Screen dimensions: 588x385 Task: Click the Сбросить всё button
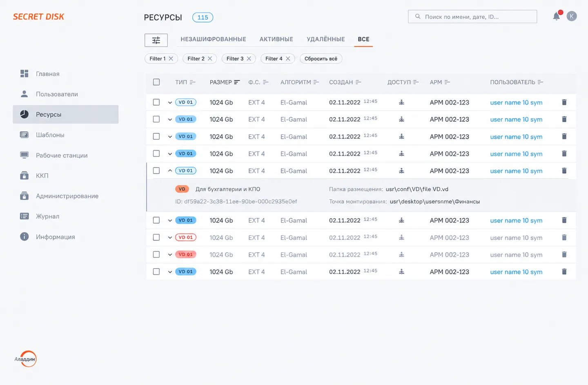point(321,58)
